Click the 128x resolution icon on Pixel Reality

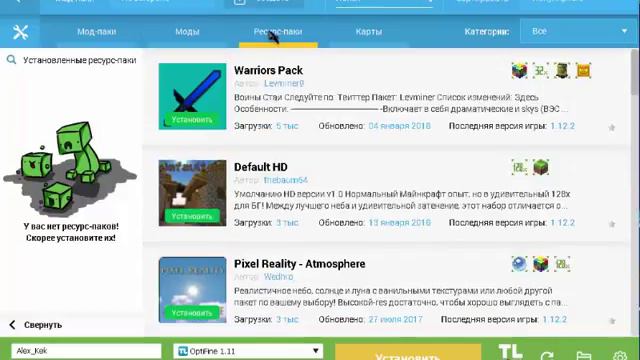tap(562, 264)
